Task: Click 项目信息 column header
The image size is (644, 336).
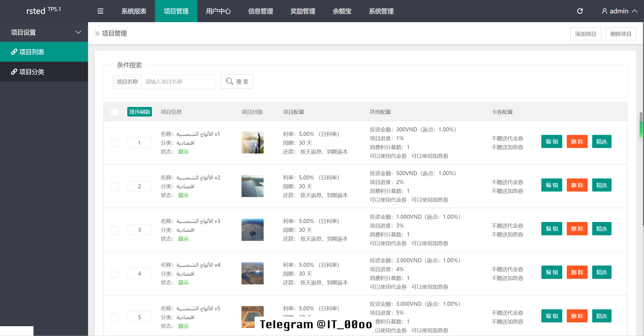Action: (171, 112)
